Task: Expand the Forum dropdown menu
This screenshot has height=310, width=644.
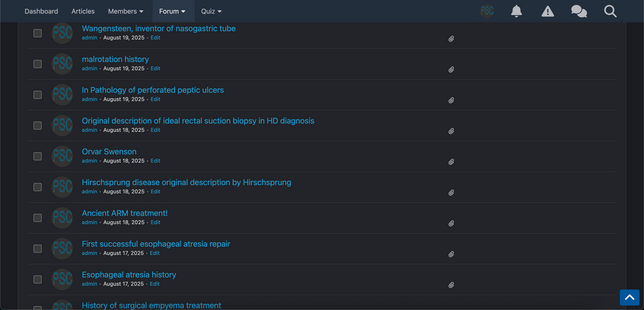Action: (x=172, y=11)
